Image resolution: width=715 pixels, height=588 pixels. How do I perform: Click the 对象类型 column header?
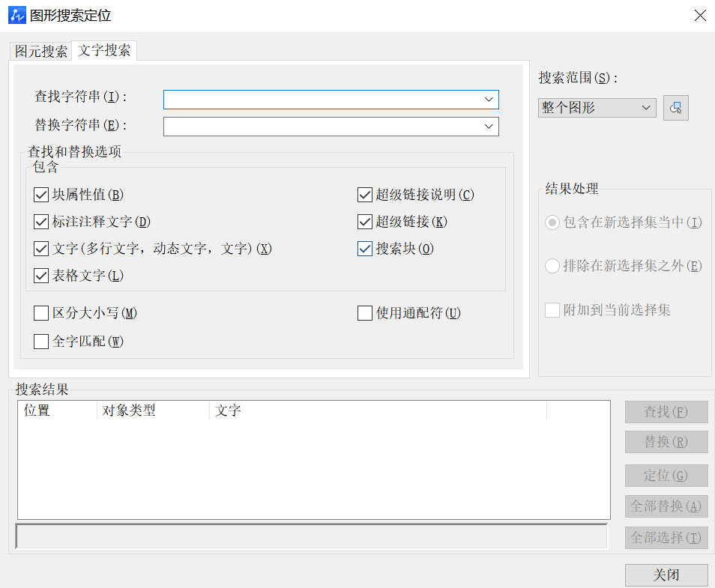[153, 410]
